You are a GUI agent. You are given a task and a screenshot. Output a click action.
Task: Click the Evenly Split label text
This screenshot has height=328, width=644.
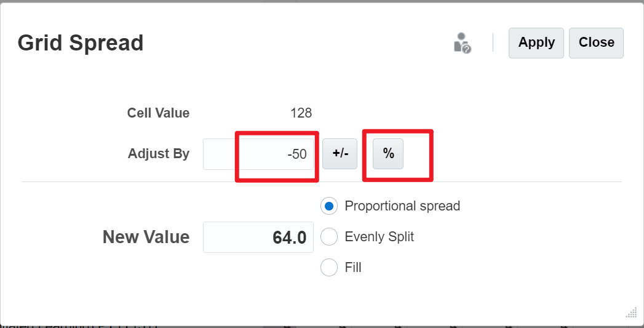click(x=379, y=237)
